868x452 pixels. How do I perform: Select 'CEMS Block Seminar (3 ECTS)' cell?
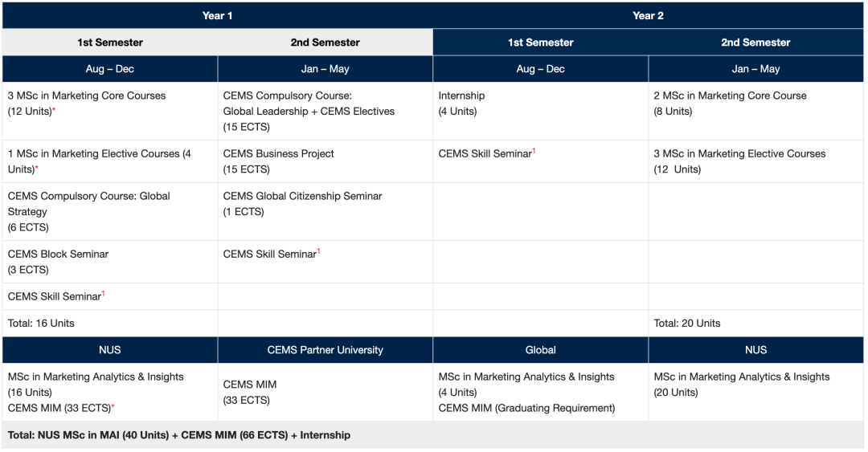[x=110, y=263]
